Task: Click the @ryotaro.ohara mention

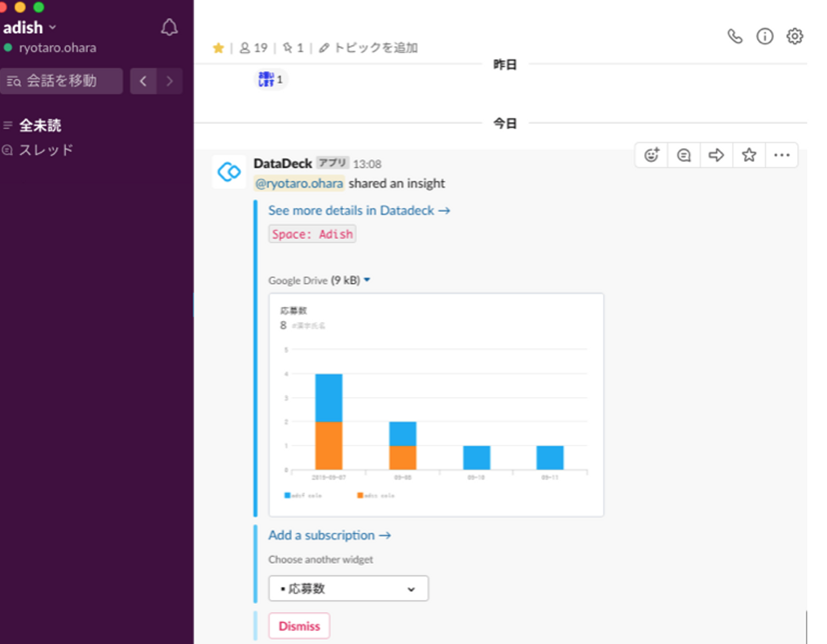Action: tap(299, 183)
